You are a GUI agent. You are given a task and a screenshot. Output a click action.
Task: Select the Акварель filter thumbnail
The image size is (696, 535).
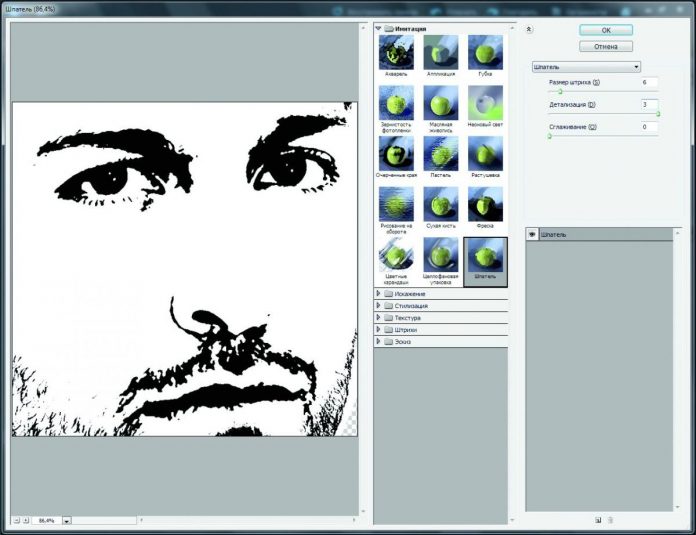[396, 52]
